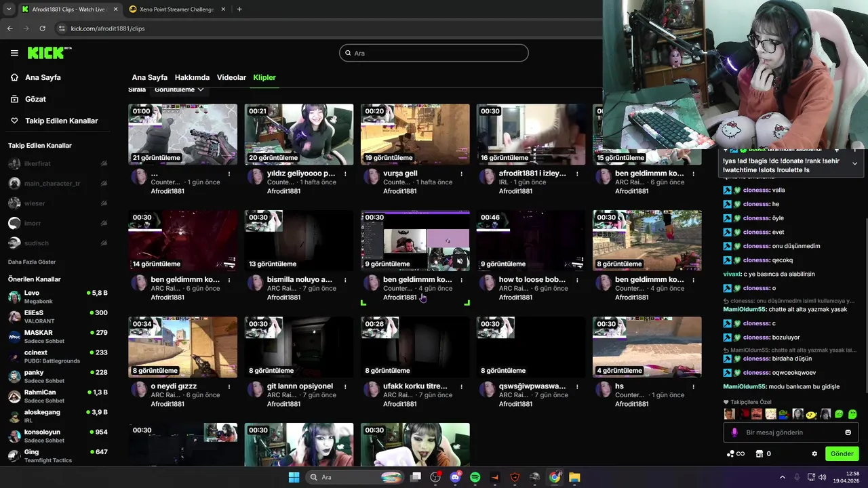Switch to the Hakkımda tab
The width and height of the screenshot is (868, 488).
[x=192, y=77]
